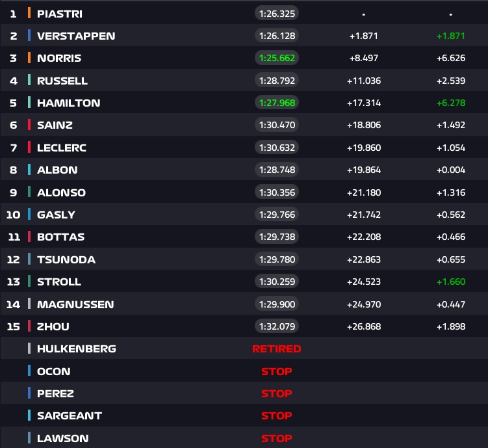Click position number 10 beside Gasly
Viewport: 488px width, 448px height.
coord(13,215)
